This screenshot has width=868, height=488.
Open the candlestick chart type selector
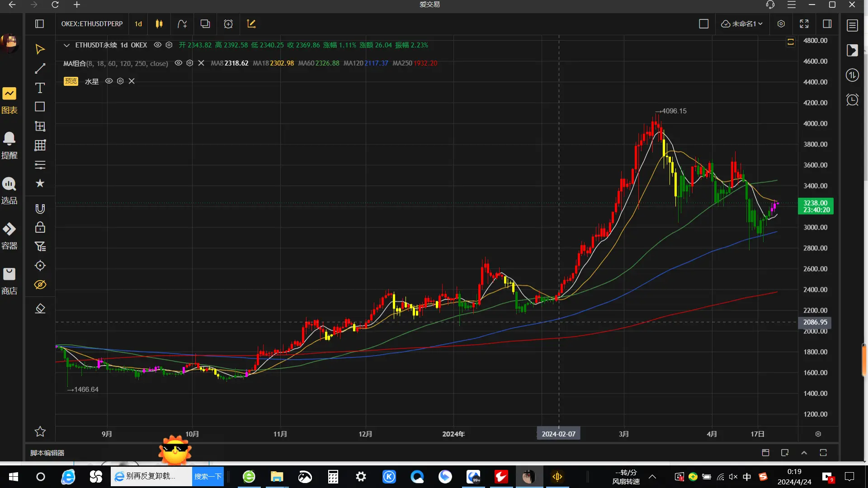click(159, 24)
